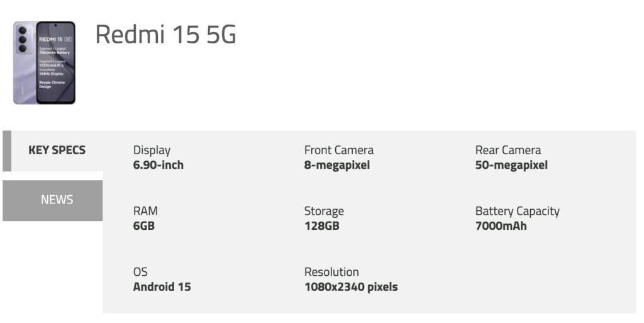Click the 6.90-inch display value

tap(158, 165)
